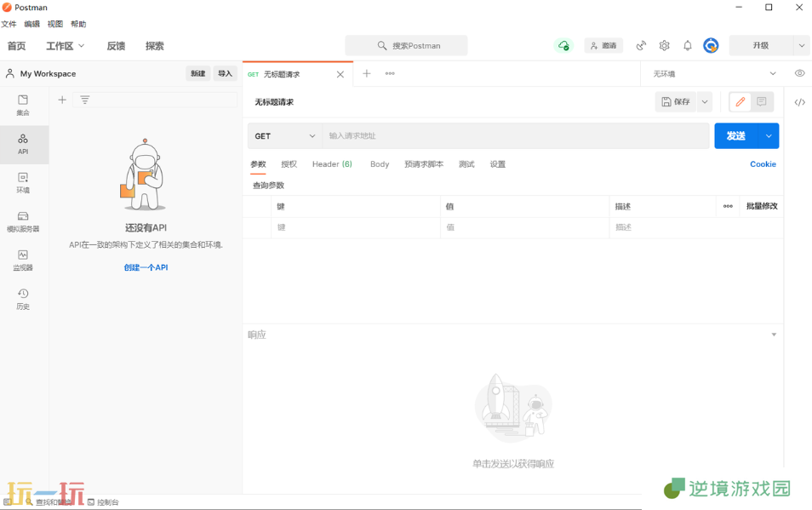Viewport: 812px width, 510px height.
Task: Open the no environment (无环境) selector
Action: point(715,73)
